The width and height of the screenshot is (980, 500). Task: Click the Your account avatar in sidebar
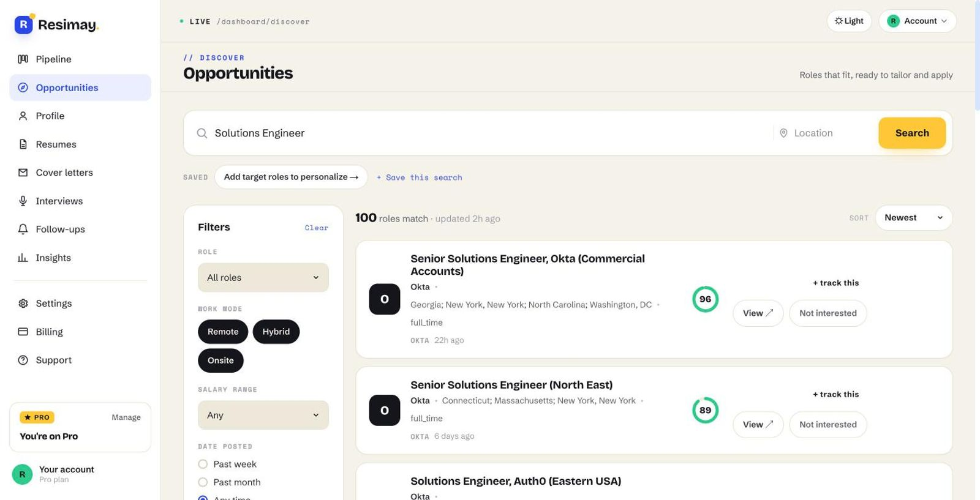click(x=23, y=474)
